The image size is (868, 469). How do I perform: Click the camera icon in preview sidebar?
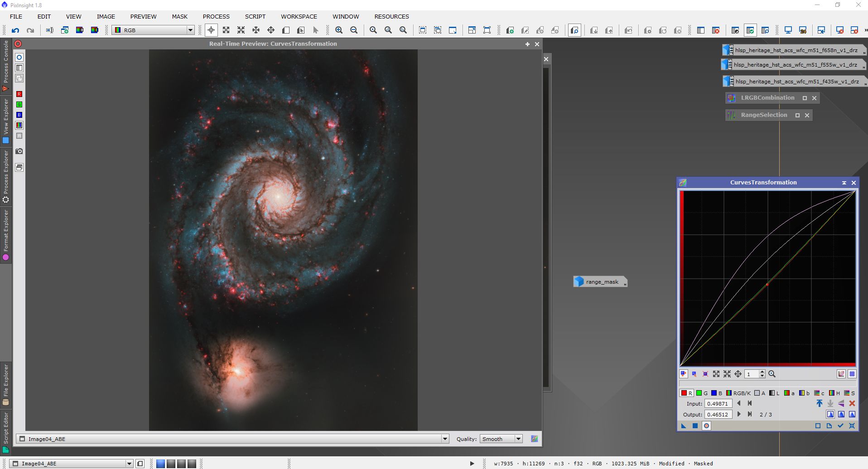(x=19, y=151)
